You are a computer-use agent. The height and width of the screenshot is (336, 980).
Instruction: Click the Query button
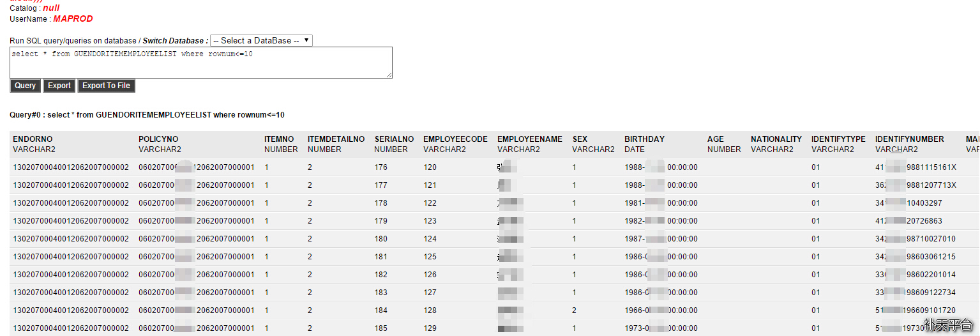coord(26,86)
